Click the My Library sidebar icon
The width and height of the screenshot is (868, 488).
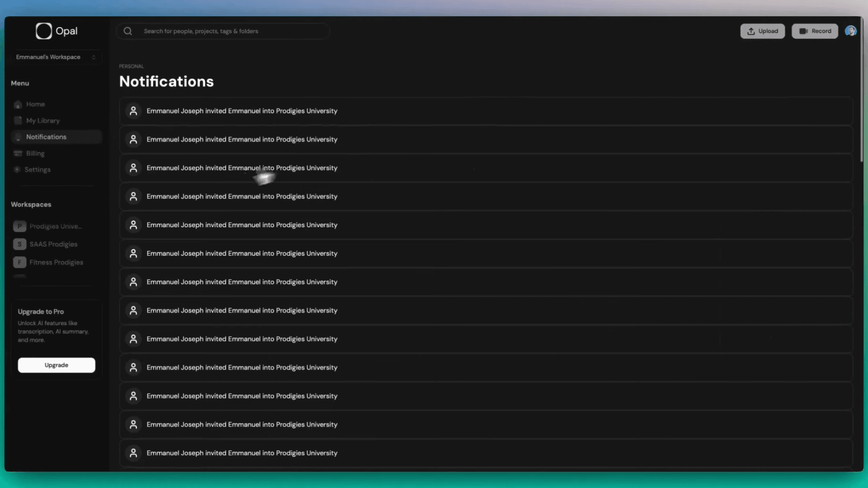(x=18, y=121)
